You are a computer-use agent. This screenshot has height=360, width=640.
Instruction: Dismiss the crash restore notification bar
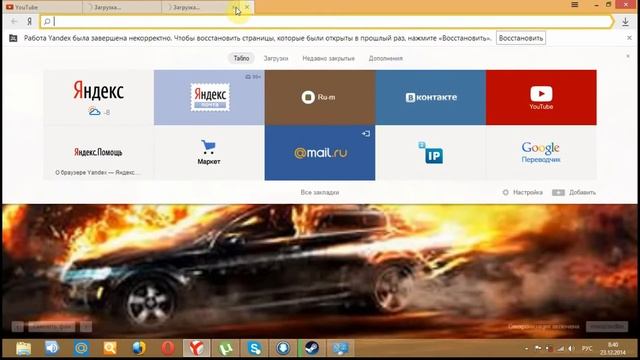[629, 38]
